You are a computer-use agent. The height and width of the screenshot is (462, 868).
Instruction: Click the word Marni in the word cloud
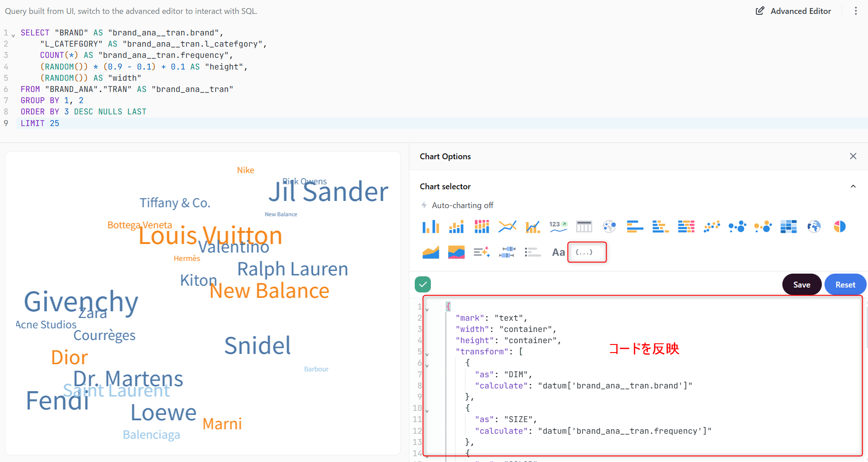pyautogui.click(x=222, y=424)
